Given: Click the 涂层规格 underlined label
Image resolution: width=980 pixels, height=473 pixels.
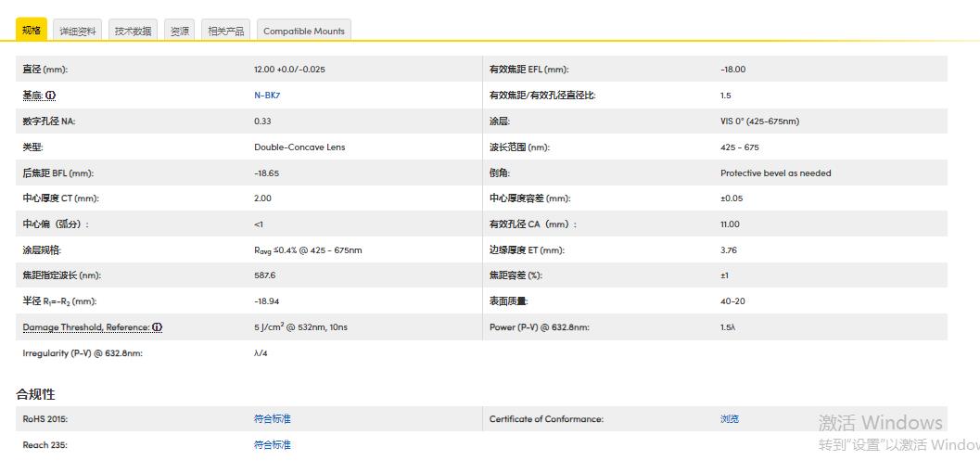Looking at the screenshot, I should pyautogui.click(x=42, y=250).
